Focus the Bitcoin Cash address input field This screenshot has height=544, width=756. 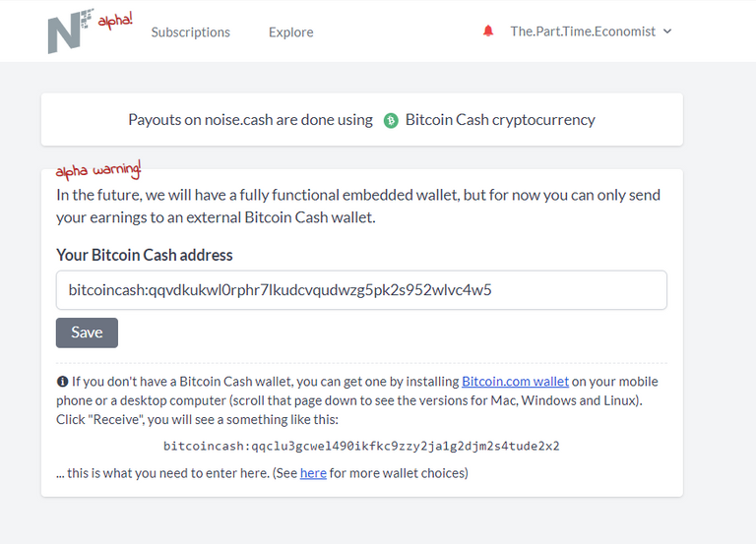[x=361, y=290]
